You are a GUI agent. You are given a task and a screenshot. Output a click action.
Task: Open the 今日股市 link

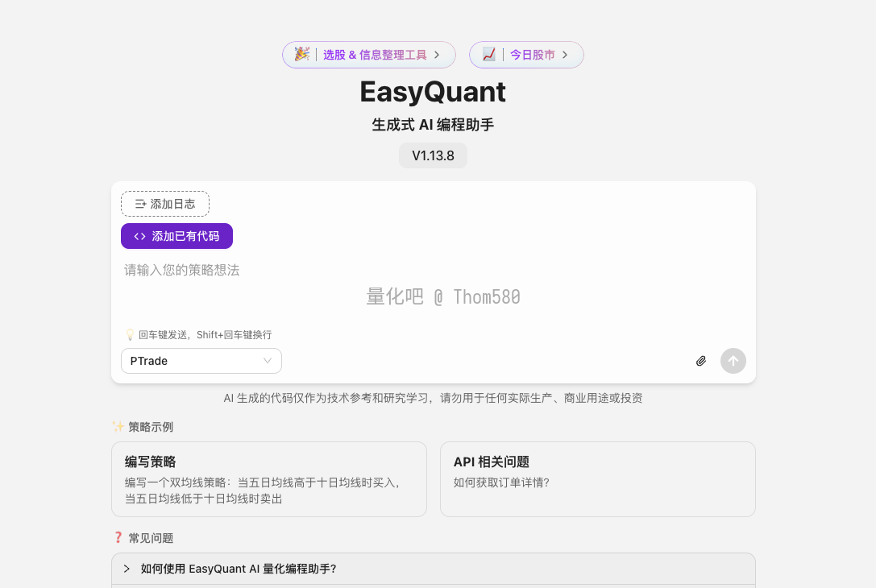532,55
